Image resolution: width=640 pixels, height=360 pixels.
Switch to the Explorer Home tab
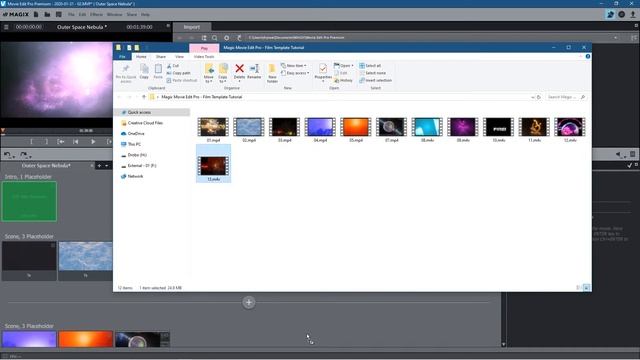(x=141, y=57)
